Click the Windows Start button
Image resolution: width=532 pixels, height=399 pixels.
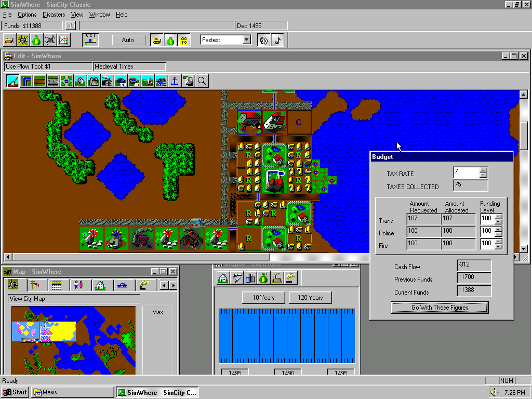15,392
